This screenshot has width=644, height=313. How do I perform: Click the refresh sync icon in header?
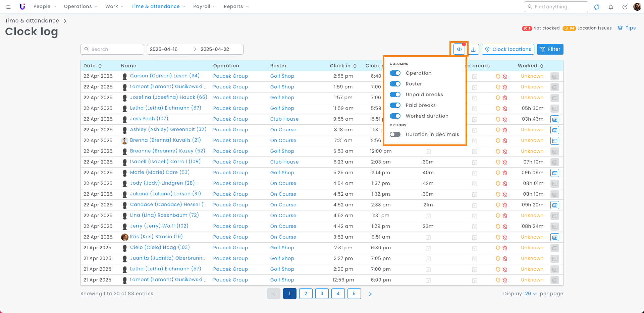[597, 7]
